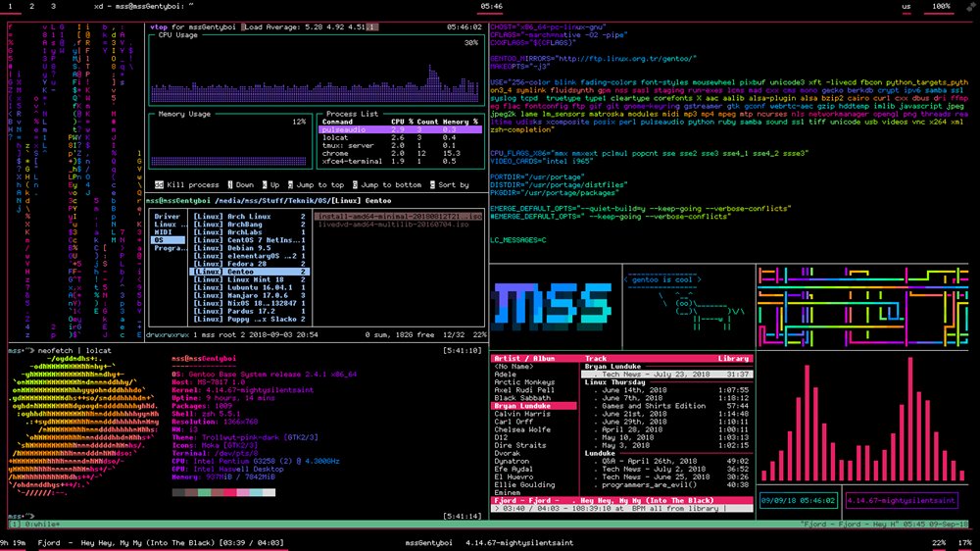The width and height of the screenshot is (980, 551).
Task: Click the tmux '0:while*' window label
Action: point(43,525)
